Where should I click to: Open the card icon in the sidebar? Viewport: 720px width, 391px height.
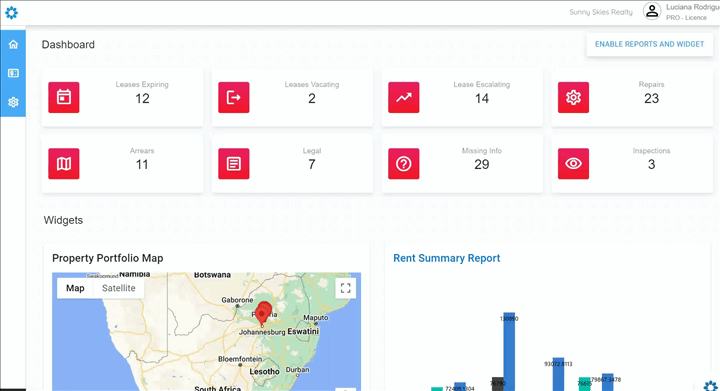pyautogui.click(x=13, y=73)
